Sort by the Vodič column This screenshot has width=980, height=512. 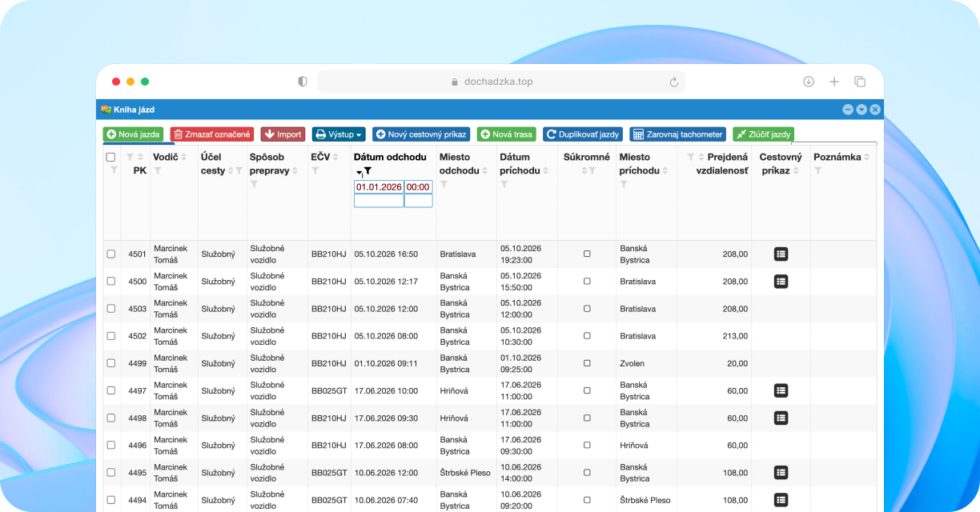click(183, 157)
